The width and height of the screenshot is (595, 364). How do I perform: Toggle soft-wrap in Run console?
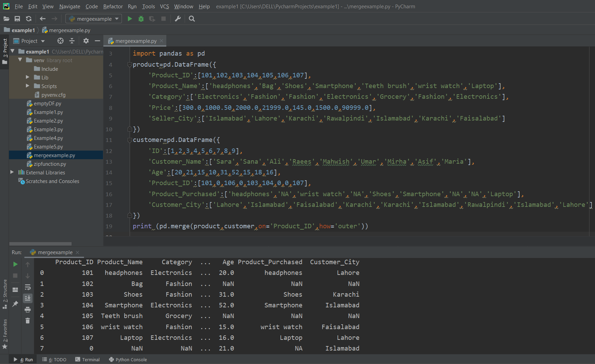click(x=28, y=287)
